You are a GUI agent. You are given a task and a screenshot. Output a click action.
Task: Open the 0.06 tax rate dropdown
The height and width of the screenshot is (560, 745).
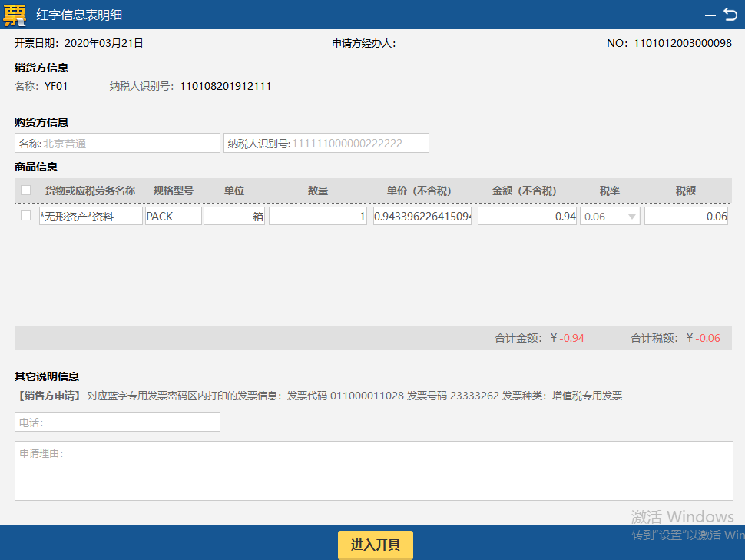point(610,216)
